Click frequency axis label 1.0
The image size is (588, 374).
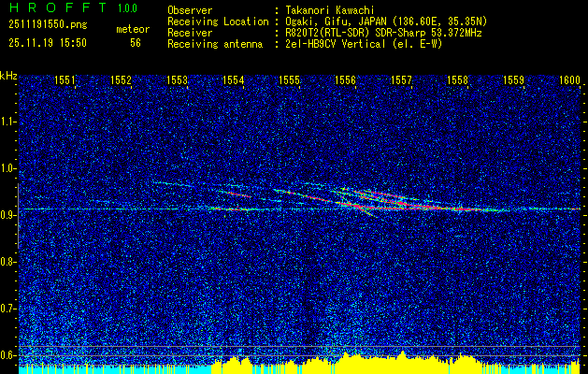[x=7, y=168]
